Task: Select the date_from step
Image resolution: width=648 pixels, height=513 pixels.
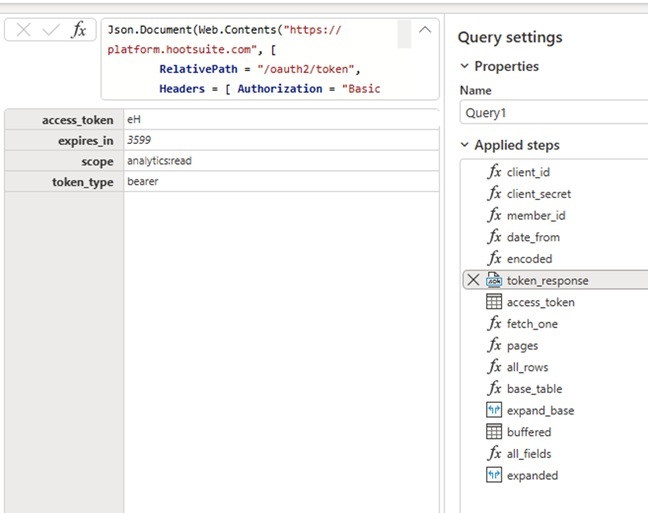Action: (533, 237)
